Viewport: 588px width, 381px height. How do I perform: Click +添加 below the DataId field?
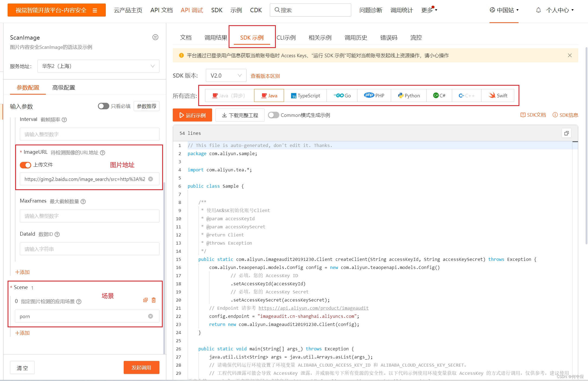22,272
